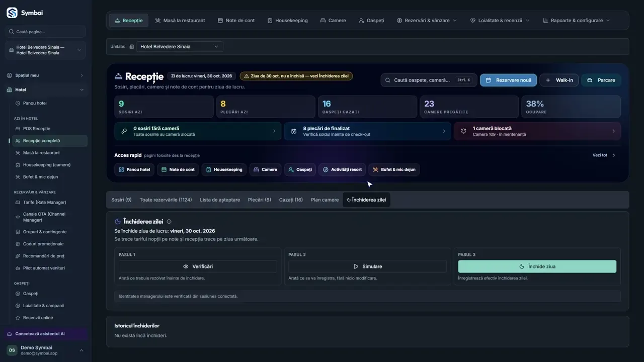644x362 pixels.
Task: Click the info icon next to Închiderea zilei
Action: coord(169,221)
